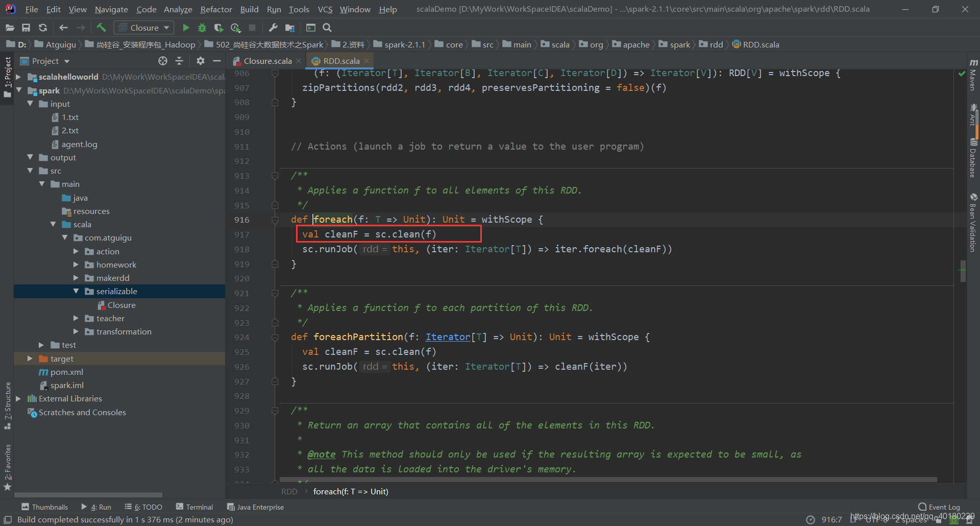Click the editor horizontal scrollbar

[608, 480]
